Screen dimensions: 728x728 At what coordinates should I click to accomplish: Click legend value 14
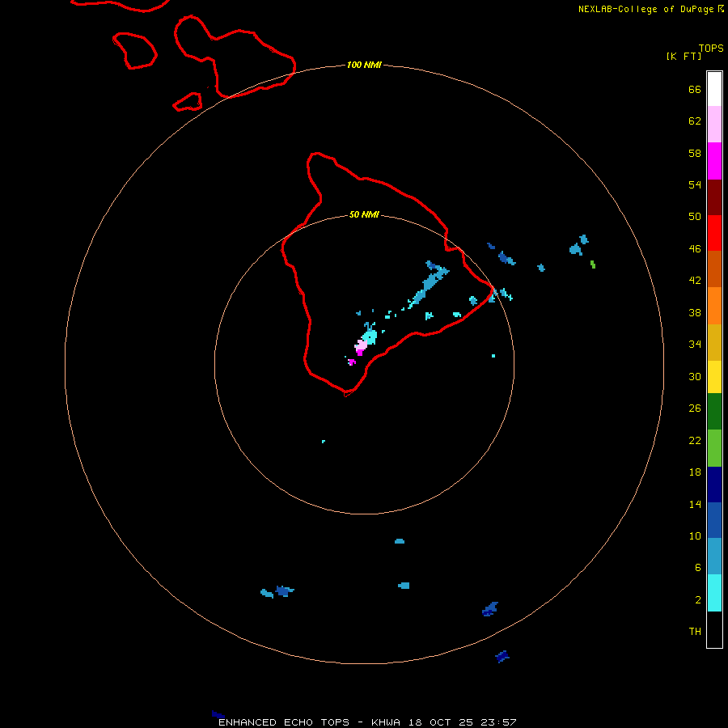click(x=695, y=504)
